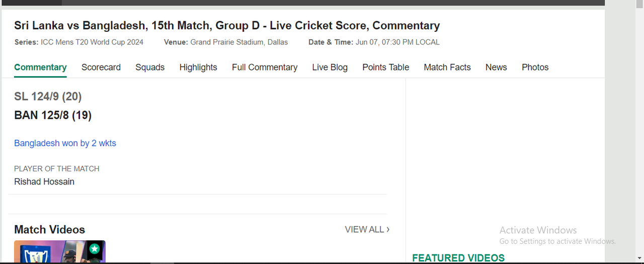Viewport: 644px width, 264px height.
Task: Click the ICC Mens T20 World Cup 2024 series link
Action: tap(92, 42)
